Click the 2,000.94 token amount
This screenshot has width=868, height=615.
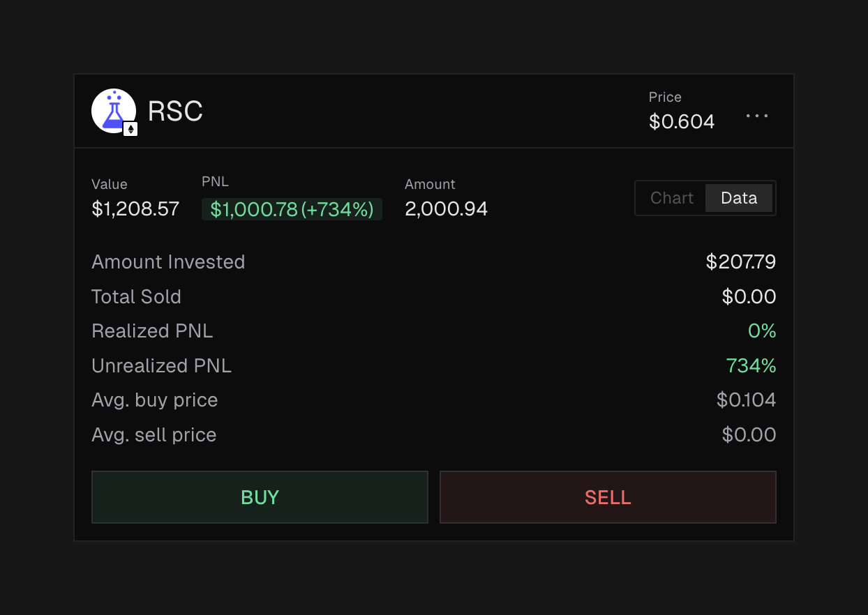point(446,208)
